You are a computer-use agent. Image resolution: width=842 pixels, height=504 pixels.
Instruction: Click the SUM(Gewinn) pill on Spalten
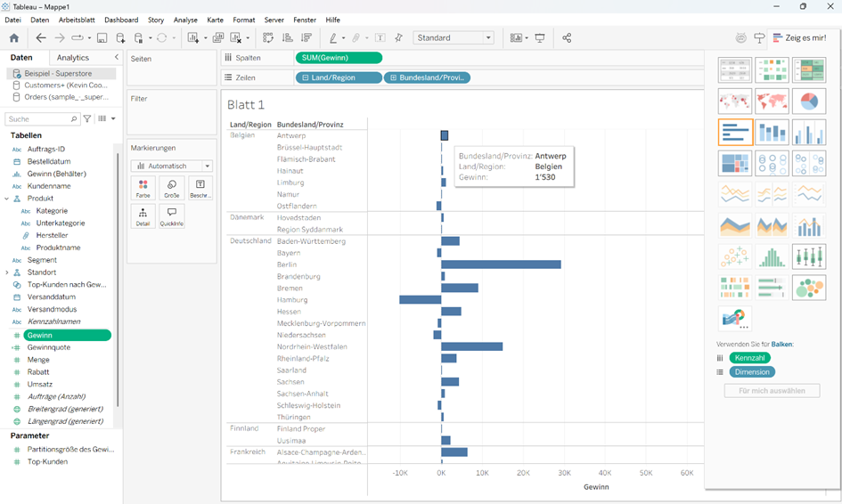[x=339, y=57]
